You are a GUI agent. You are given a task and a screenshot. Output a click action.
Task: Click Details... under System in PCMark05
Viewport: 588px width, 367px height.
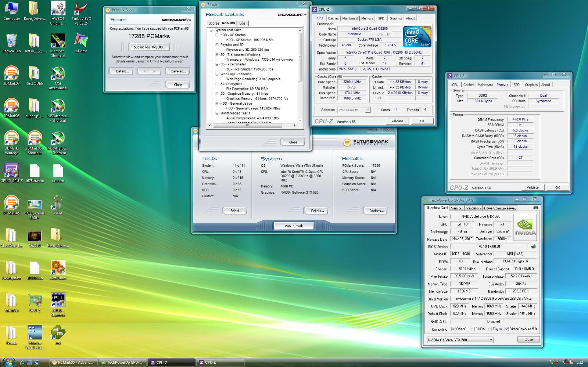click(317, 211)
